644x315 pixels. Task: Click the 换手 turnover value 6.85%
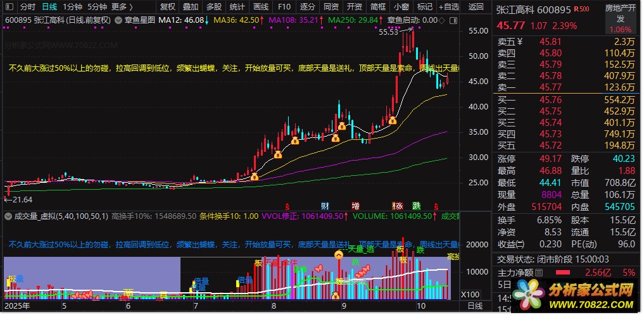click(x=549, y=220)
